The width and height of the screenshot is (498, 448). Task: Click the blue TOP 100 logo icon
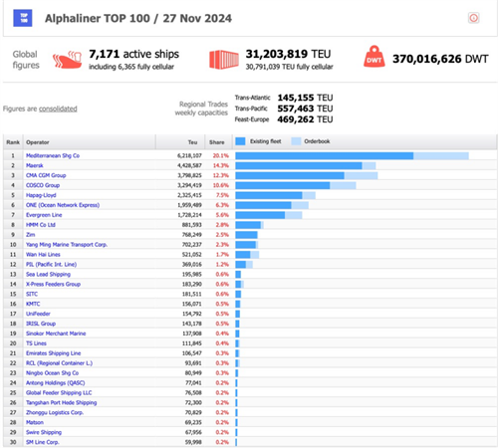pos(23,18)
